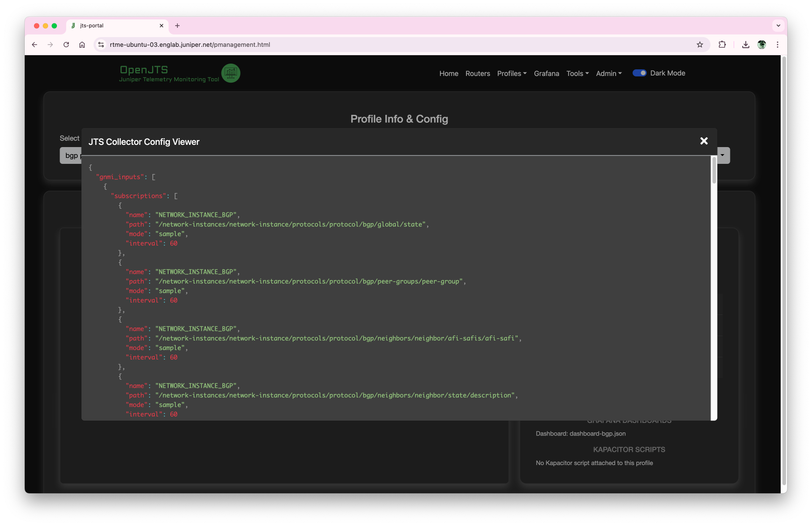Open a new browser tab
The image size is (812, 526).
(x=177, y=26)
